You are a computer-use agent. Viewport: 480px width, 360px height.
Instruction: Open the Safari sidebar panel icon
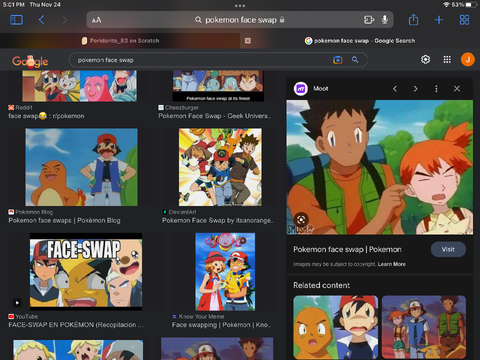16,20
